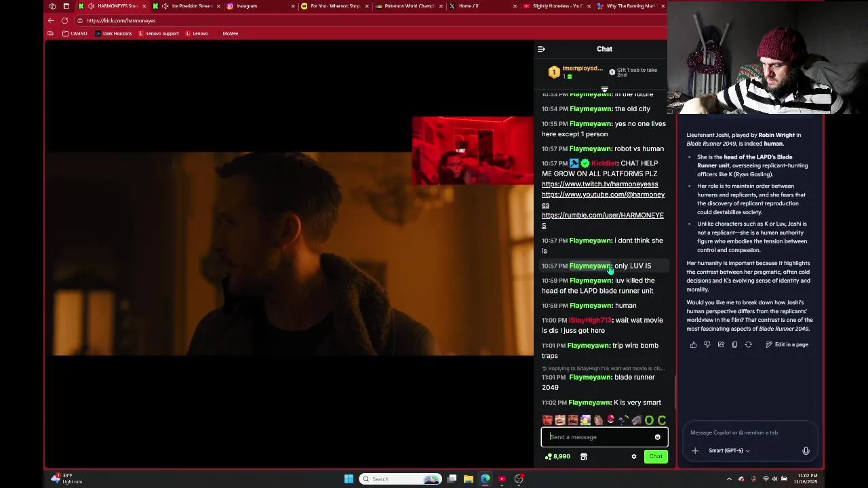The height and width of the screenshot is (488, 868).
Task: Click the KickBot username in chat
Action: (x=605, y=163)
